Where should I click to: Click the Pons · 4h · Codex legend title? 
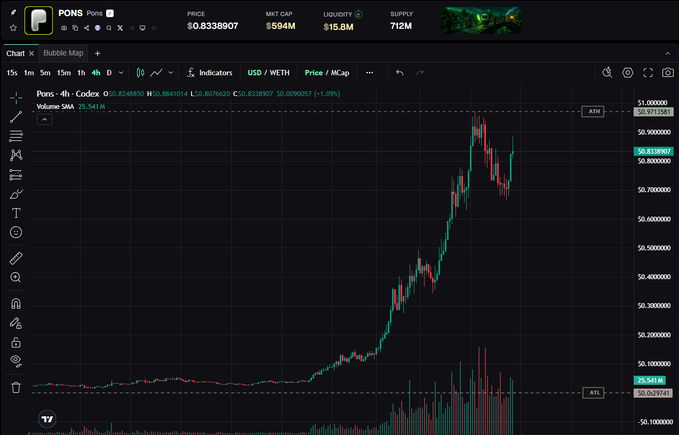pyautogui.click(x=68, y=93)
